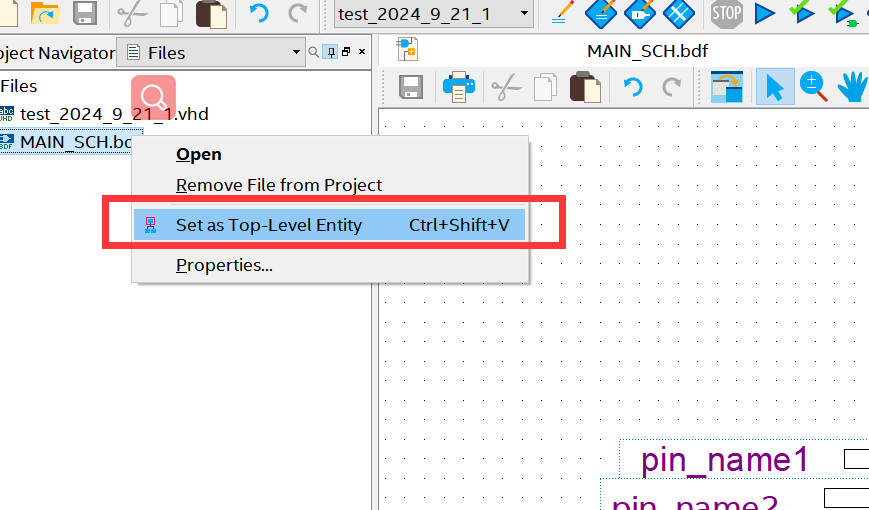Screen dimensions: 869x510
Task: Start compilation with the blue play icon
Action: tap(765, 14)
